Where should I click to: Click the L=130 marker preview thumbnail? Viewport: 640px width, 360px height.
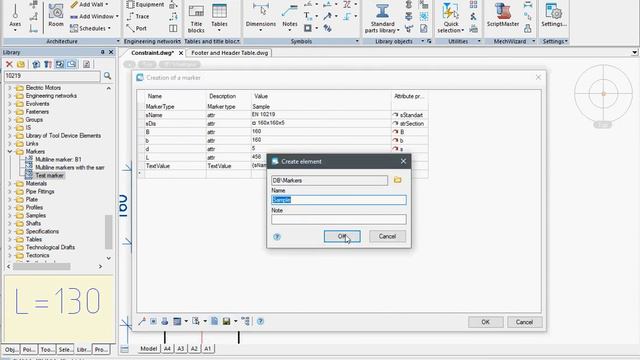pyautogui.click(x=59, y=308)
